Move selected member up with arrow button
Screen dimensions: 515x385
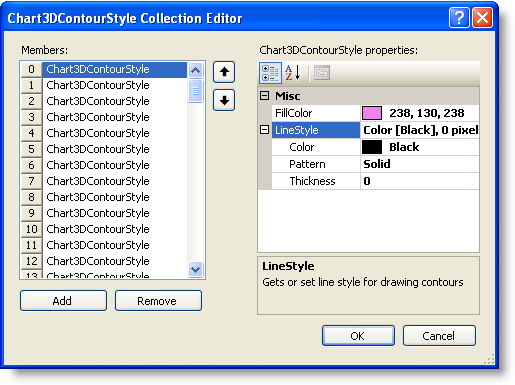pos(224,72)
